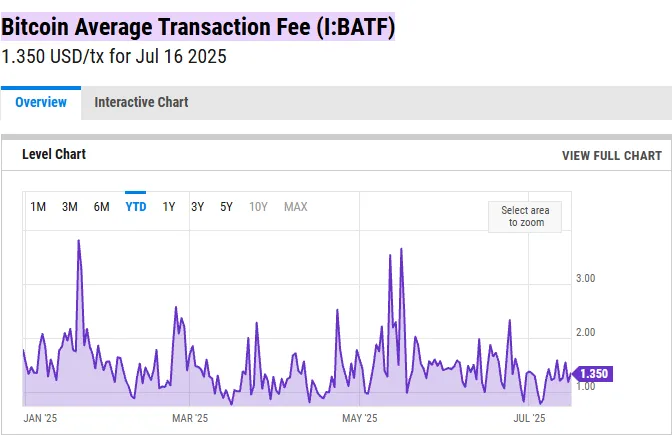Click the 'Select area to zoom' box

525,217
